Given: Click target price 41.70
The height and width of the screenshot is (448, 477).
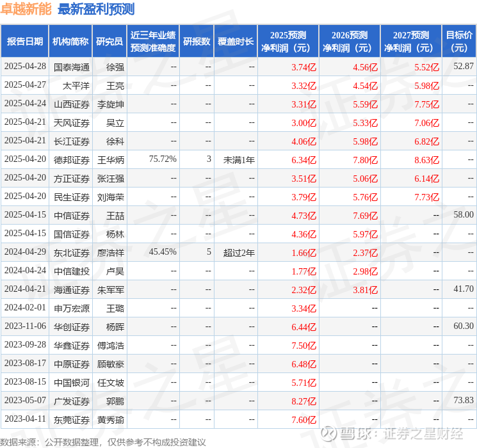Looking at the screenshot, I should click(464, 289).
